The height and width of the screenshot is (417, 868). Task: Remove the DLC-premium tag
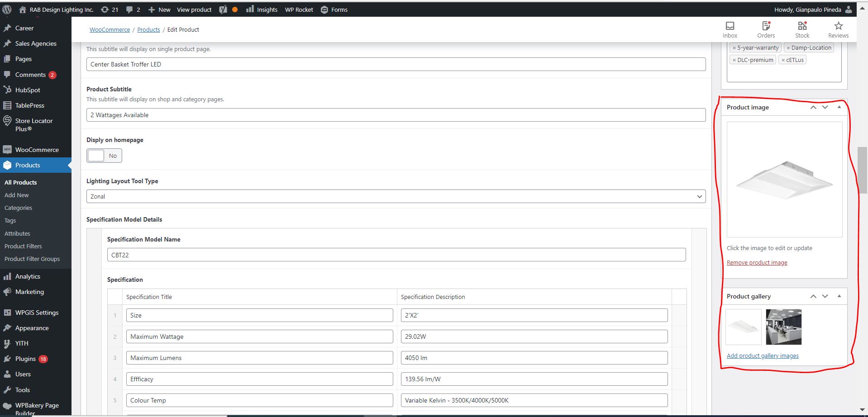tap(734, 60)
